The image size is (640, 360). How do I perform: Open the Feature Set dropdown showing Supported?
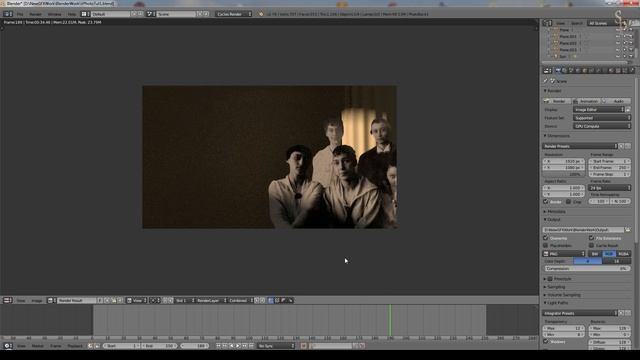602,118
